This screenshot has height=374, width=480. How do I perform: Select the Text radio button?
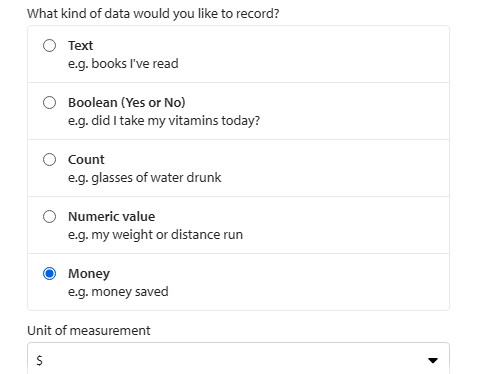point(49,46)
